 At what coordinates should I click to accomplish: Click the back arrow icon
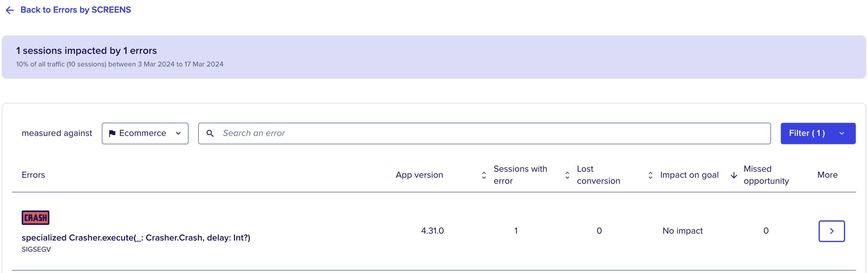pos(10,10)
